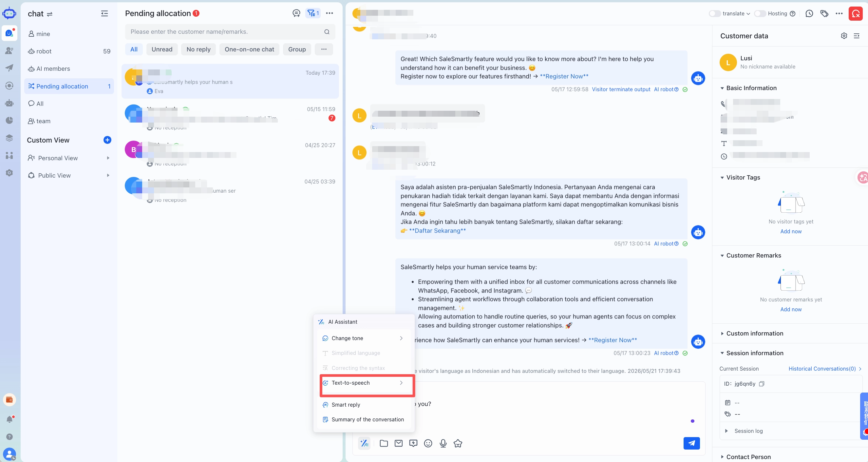Click the microphone voice icon
Image resolution: width=868 pixels, height=462 pixels.
pyautogui.click(x=443, y=443)
